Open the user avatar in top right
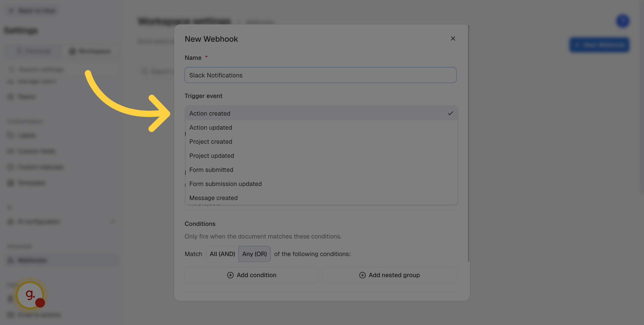Image resolution: width=644 pixels, height=325 pixels. (x=623, y=21)
